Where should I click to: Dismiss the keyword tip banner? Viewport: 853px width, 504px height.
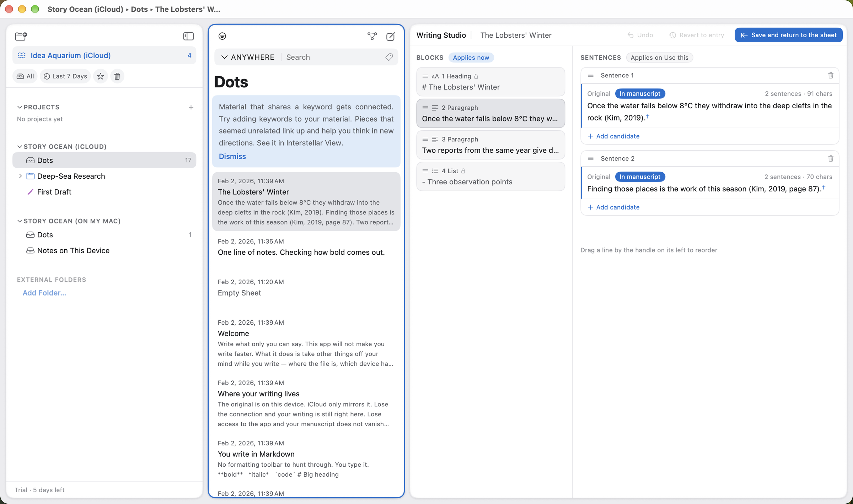coord(232,156)
